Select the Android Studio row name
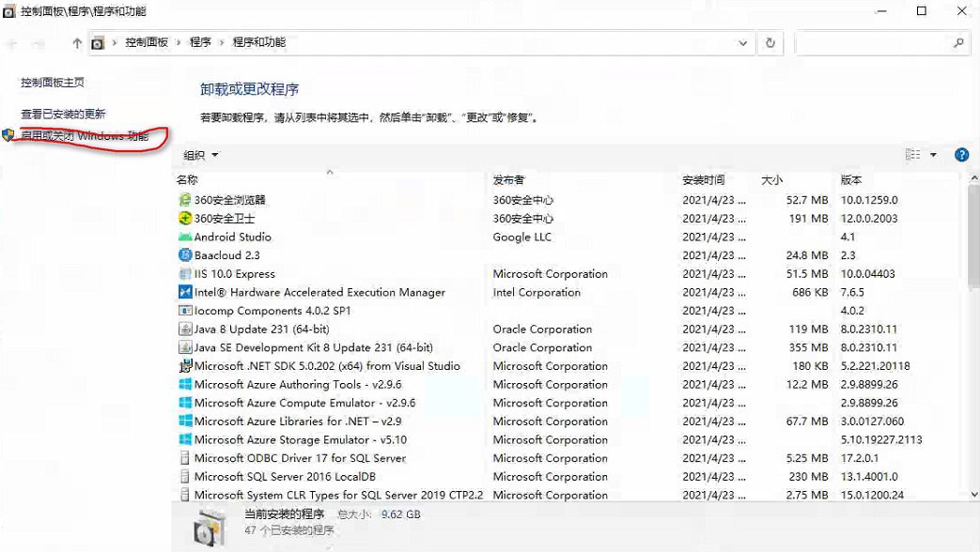 click(232, 237)
